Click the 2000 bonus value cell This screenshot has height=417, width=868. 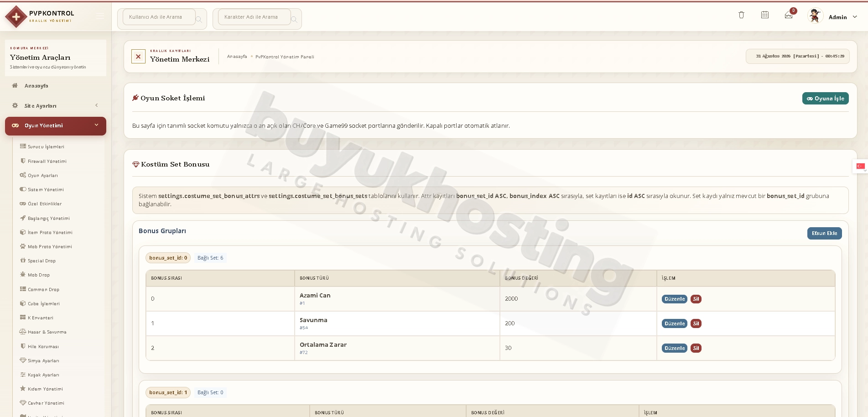[x=578, y=299]
